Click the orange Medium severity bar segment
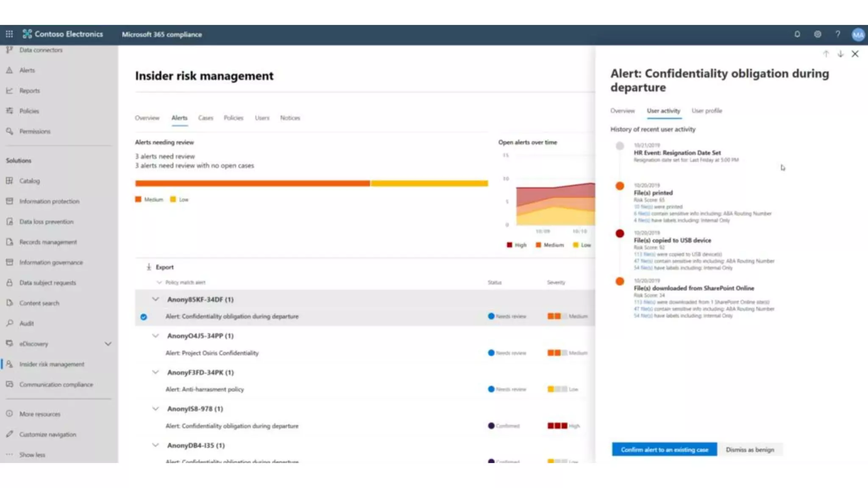Screen dimensions: 868x488 (x=252, y=183)
